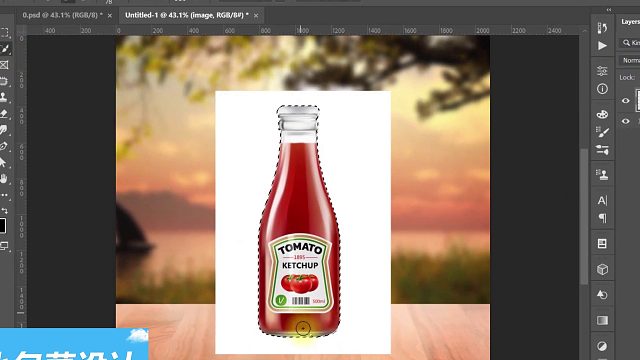Switch to the 0.psd document tab
The width and height of the screenshot is (640, 360).
click(x=62, y=15)
